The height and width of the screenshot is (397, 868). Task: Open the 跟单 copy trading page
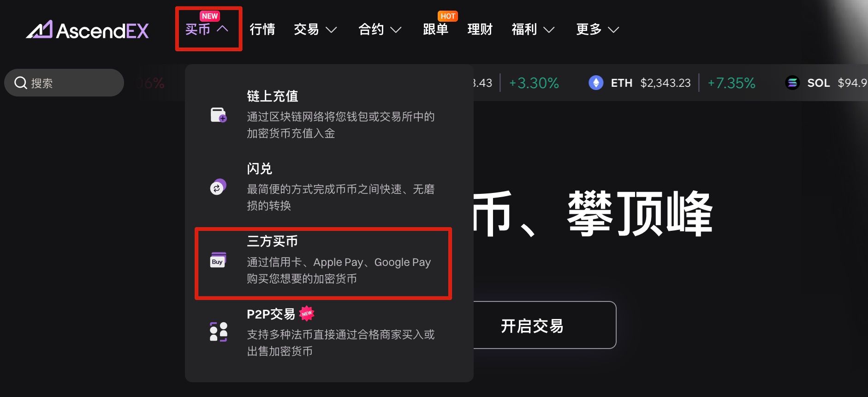click(436, 30)
